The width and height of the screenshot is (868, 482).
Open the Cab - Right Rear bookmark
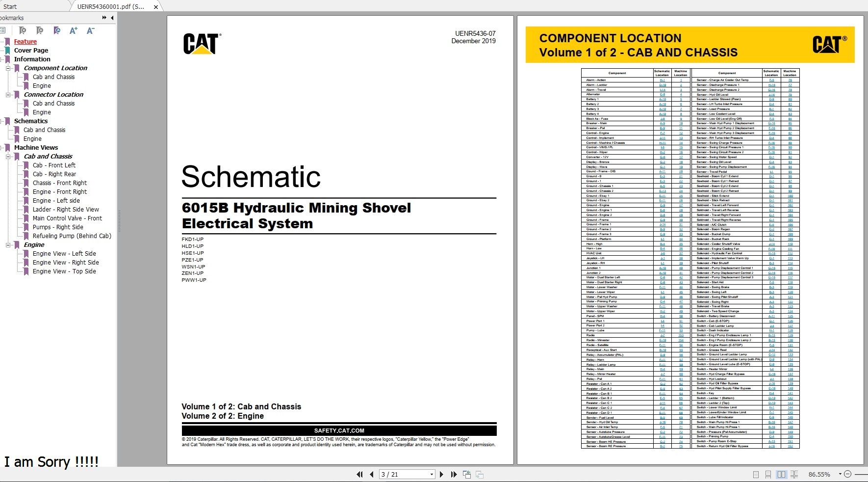pyautogui.click(x=54, y=174)
